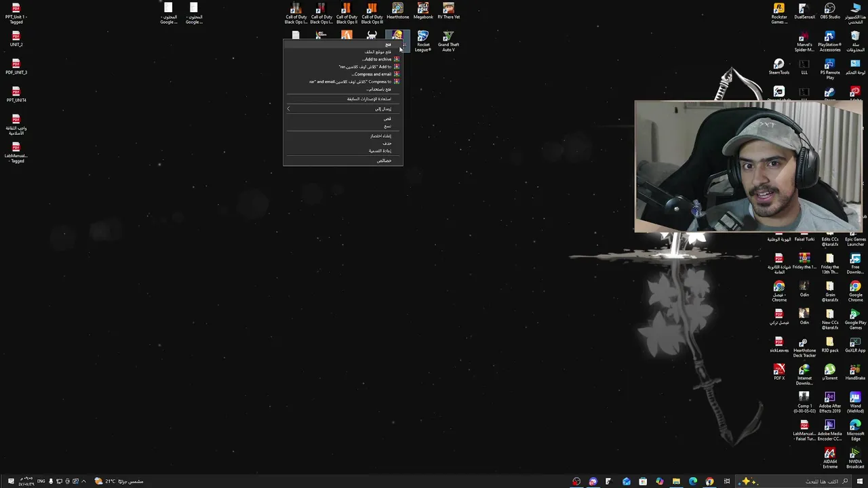Screen dimensions: 868x488
Task: Select the Epic Games Launcher icon
Action: (x=855, y=240)
